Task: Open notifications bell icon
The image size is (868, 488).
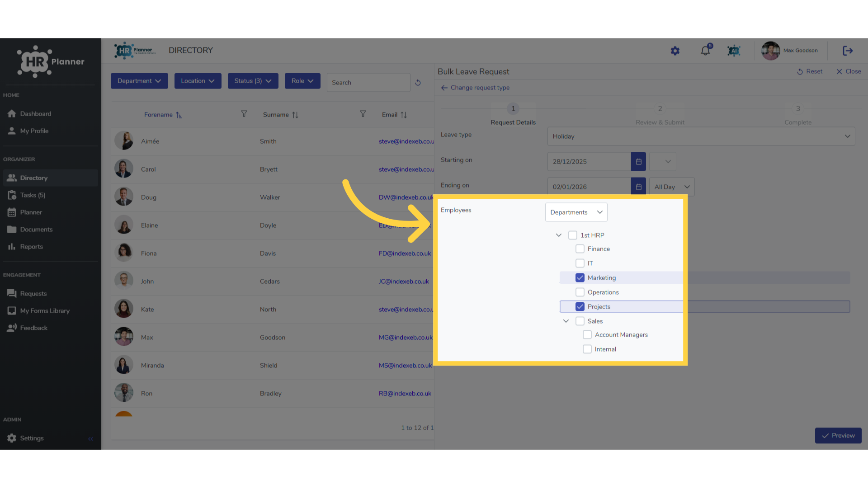Action: click(705, 51)
